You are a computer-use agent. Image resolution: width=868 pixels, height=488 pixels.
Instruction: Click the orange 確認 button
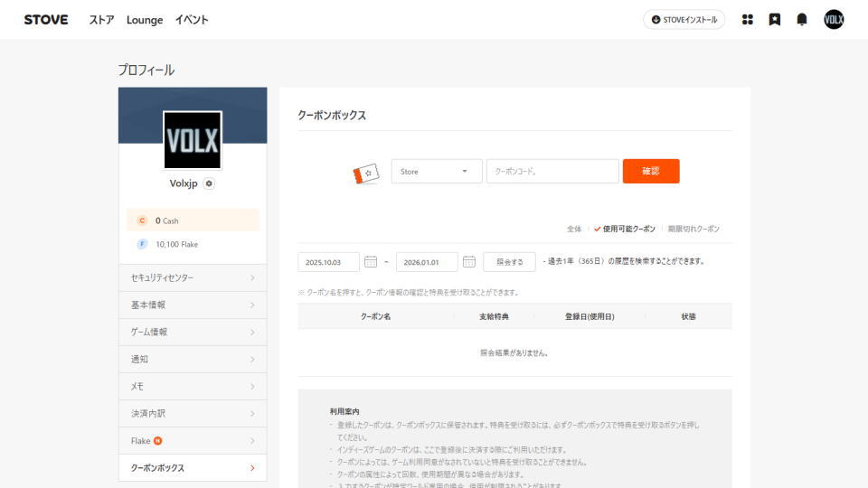pos(650,172)
